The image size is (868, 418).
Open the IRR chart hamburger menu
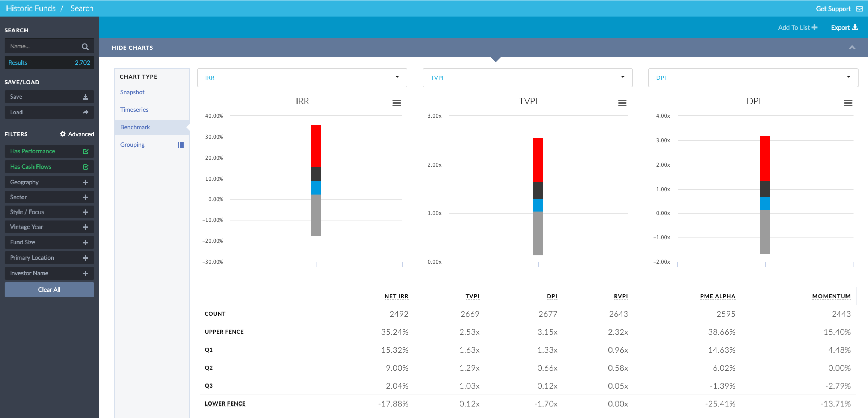(397, 103)
